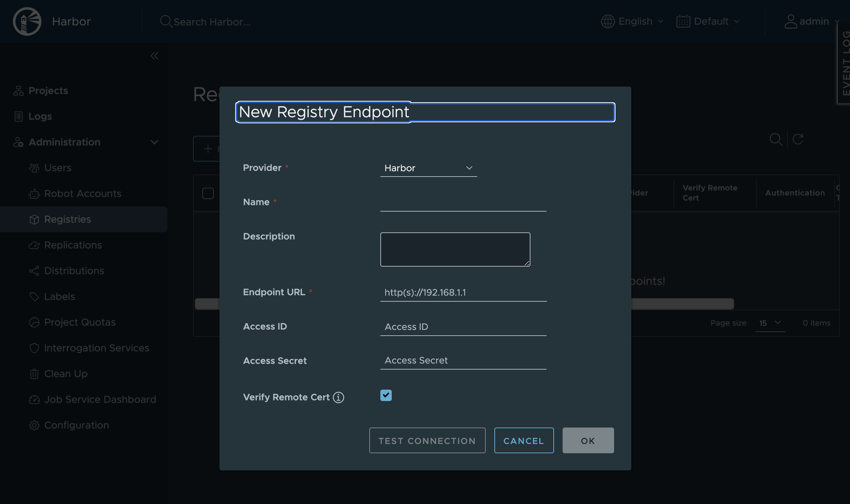This screenshot has height=504, width=850.
Task: Collapse sidebar with double-chevron icon
Action: (x=154, y=56)
